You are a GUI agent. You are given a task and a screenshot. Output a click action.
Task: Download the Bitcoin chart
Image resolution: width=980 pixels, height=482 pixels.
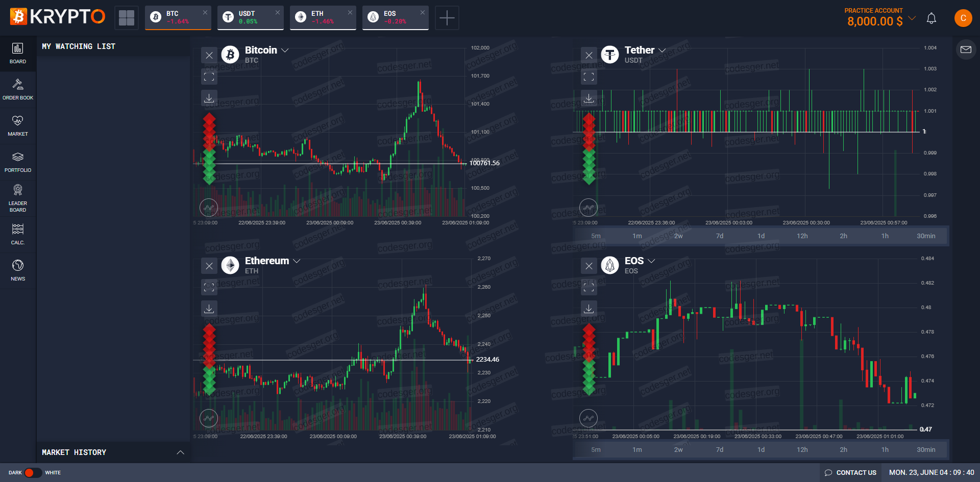click(209, 98)
